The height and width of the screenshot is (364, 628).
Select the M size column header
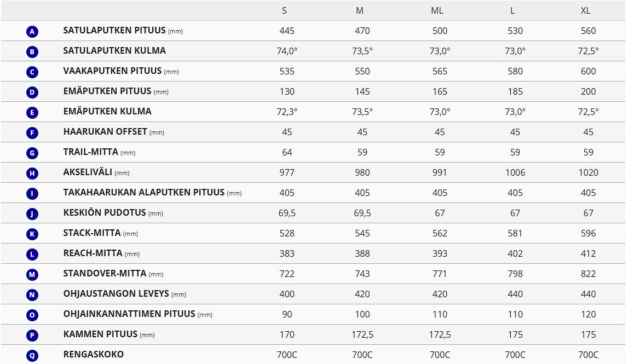tap(360, 11)
